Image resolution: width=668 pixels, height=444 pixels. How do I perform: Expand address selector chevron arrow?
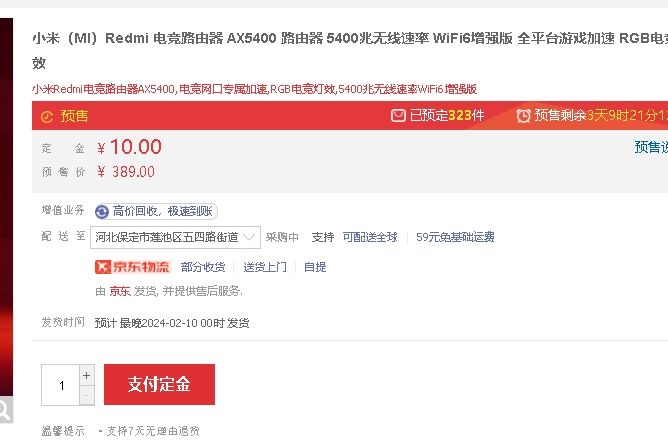coord(249,237)
